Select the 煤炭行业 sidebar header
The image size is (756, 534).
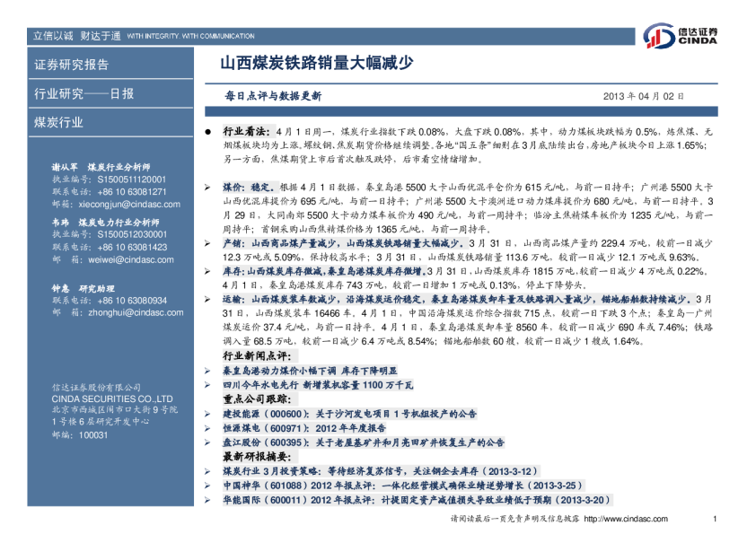(59, 122)
